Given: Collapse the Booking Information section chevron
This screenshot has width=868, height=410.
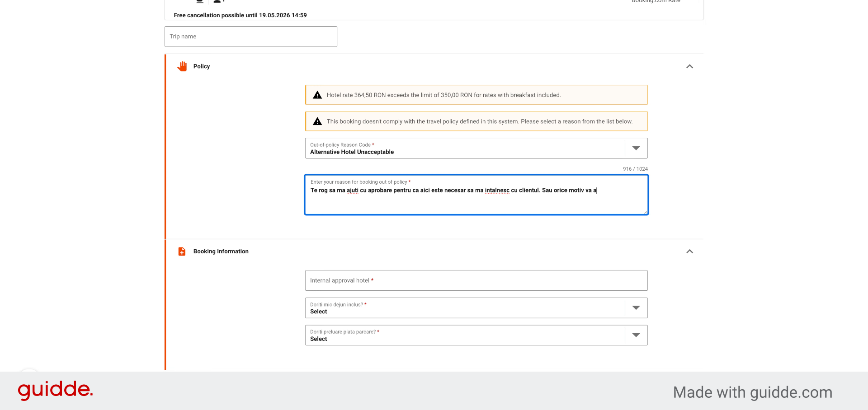Looking at the screenshot, I should coord(689,252).
